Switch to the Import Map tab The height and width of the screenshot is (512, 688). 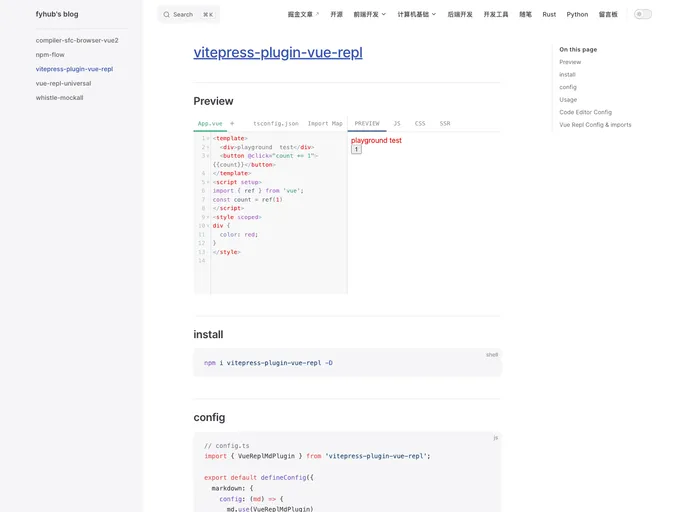pyautogui.click(x=325, y=123)
